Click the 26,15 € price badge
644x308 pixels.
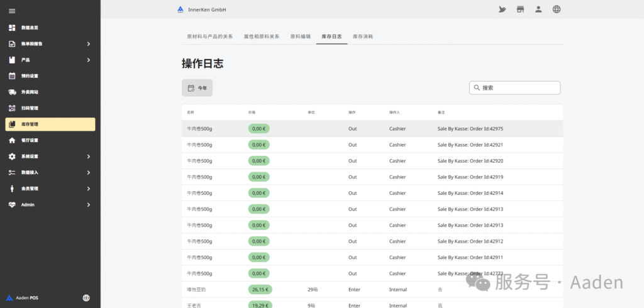[259, 290]
